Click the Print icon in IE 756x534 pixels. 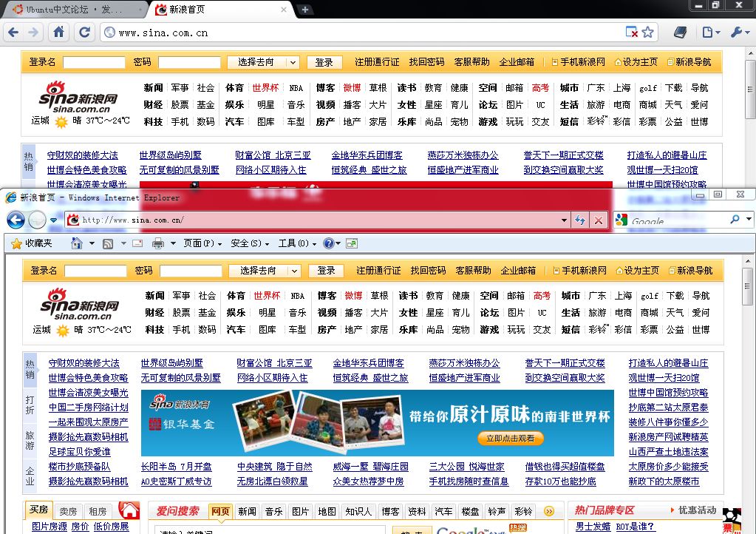pyautogui.click(x=157, y=243)
